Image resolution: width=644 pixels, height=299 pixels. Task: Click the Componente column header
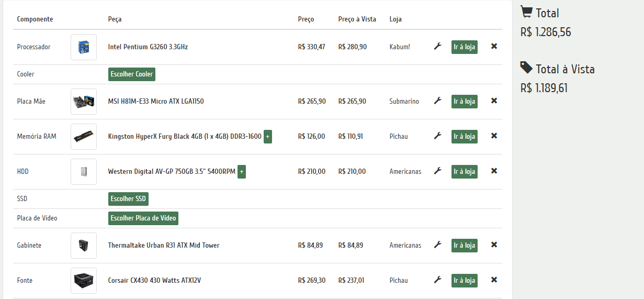click(35, 19)
